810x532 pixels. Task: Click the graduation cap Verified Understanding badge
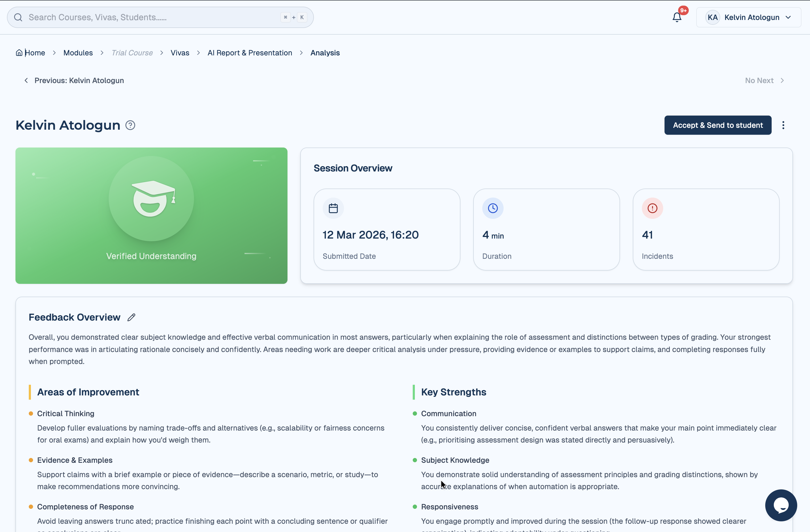151,199
